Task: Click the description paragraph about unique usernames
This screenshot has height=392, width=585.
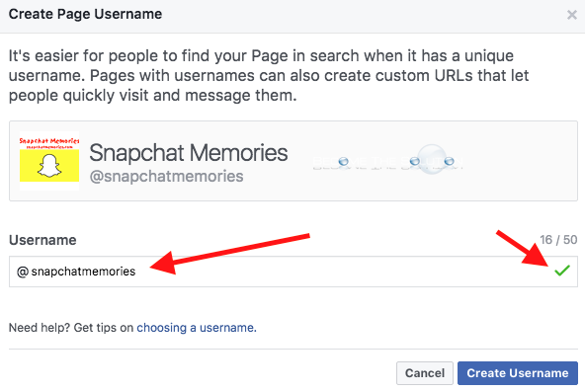Action: pos(269,76)
